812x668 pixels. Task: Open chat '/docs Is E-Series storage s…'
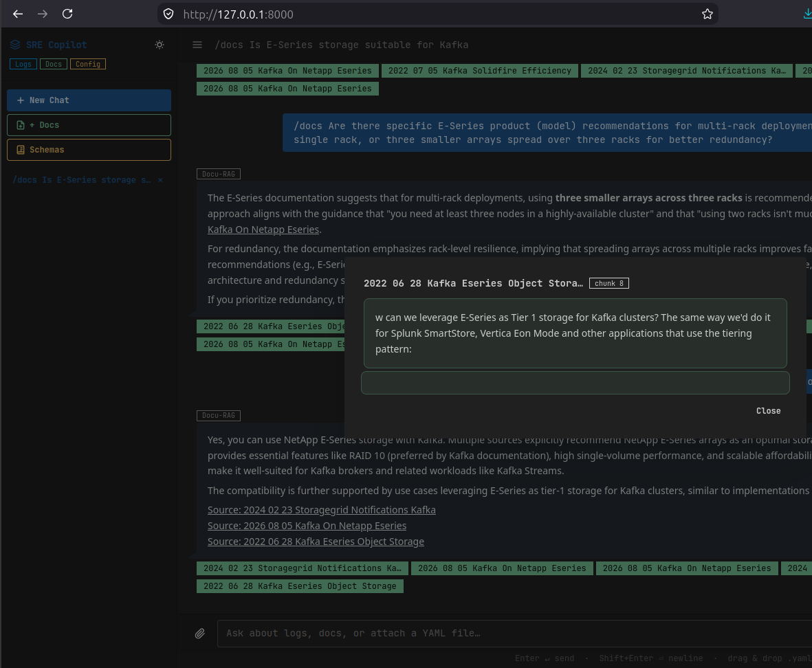[x=82, y=180]
